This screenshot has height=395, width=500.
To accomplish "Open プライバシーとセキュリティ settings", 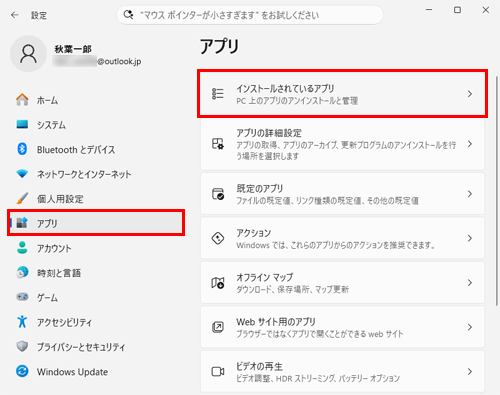I will click(x=96, y=346).
